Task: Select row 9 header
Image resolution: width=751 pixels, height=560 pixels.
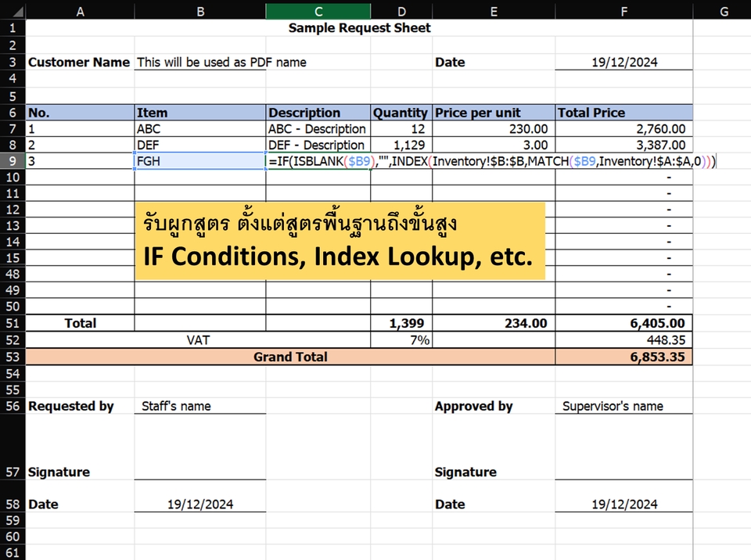Action: pyautogui.click(x=13, y=161)
